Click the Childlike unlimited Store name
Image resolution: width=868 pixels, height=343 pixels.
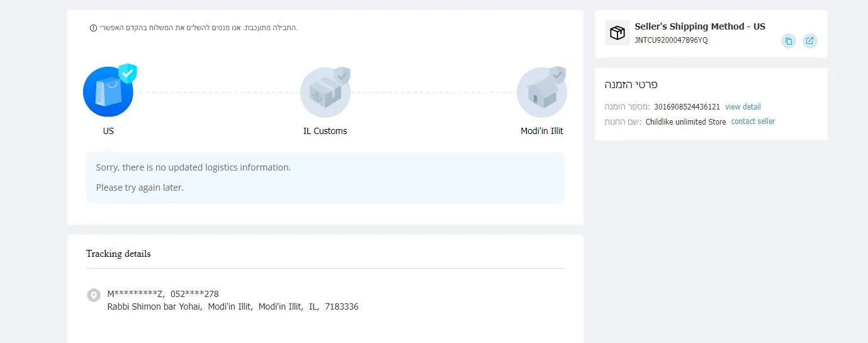click(x=685, y=122)
